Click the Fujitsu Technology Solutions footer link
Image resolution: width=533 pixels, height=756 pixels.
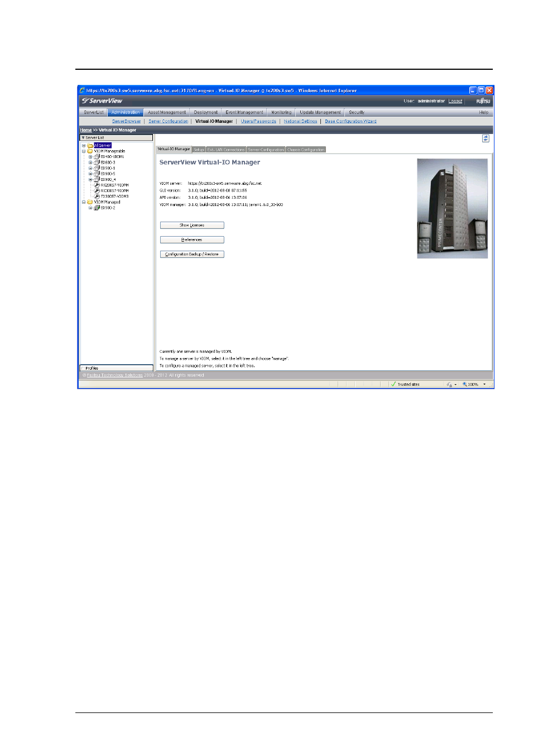click(115, 375)
